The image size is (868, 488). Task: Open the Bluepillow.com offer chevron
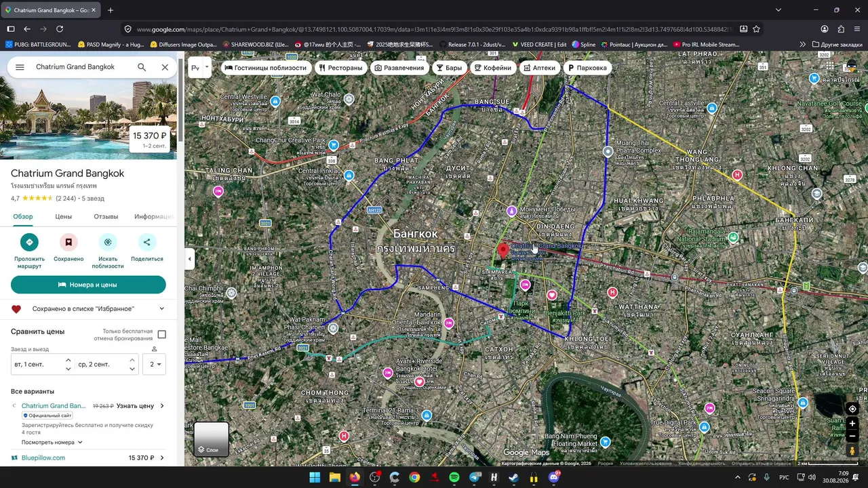161,458
